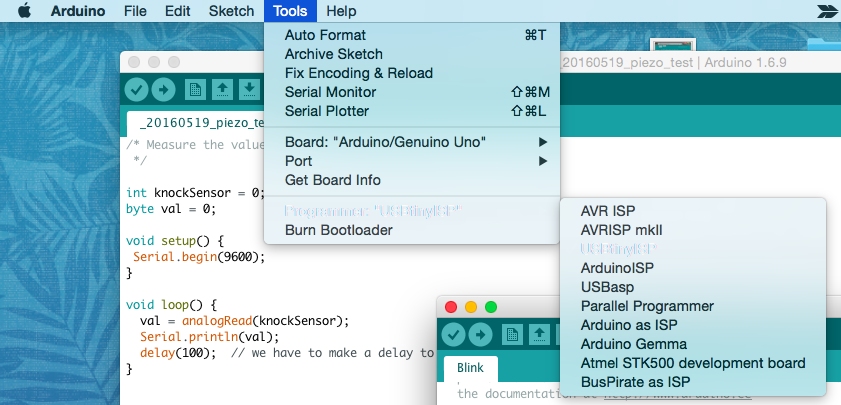Click Verify checkmark in Blink window

(x=453, y=335)
